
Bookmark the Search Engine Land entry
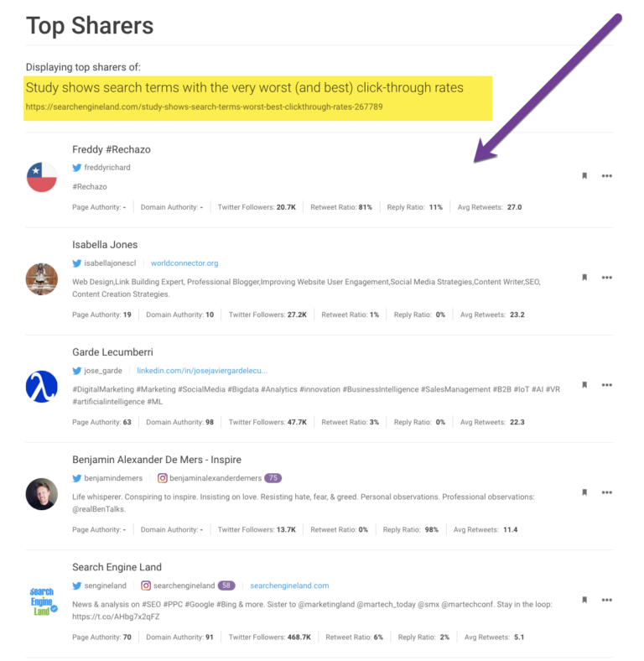584,600
